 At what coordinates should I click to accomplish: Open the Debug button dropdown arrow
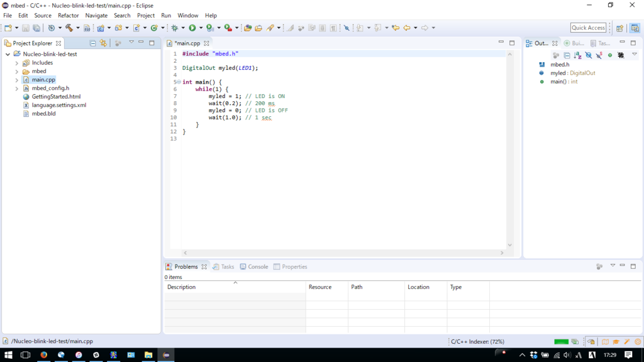[x=183, y=28]
